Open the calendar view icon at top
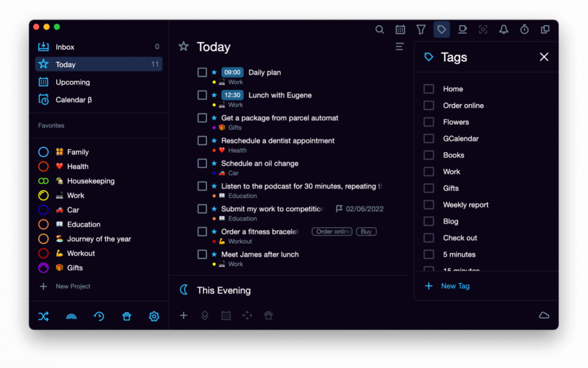This screenshot has width=588, height=368. (400, 29)
